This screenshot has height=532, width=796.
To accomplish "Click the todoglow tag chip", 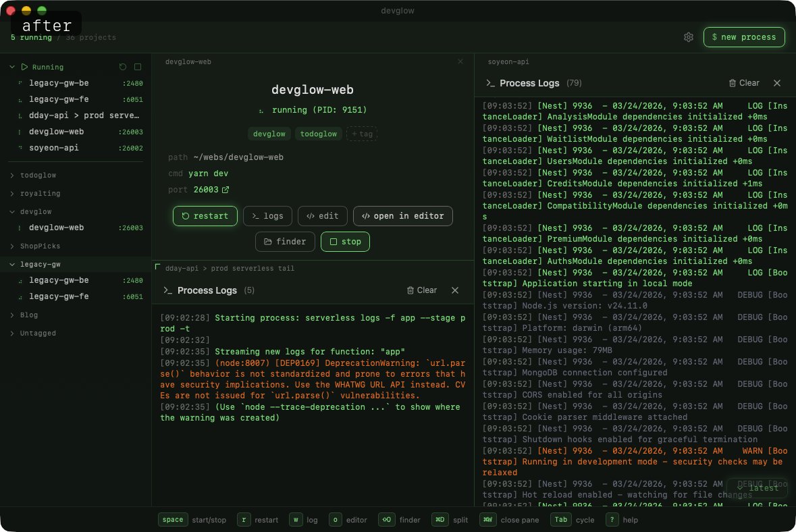I will [318, 134].
